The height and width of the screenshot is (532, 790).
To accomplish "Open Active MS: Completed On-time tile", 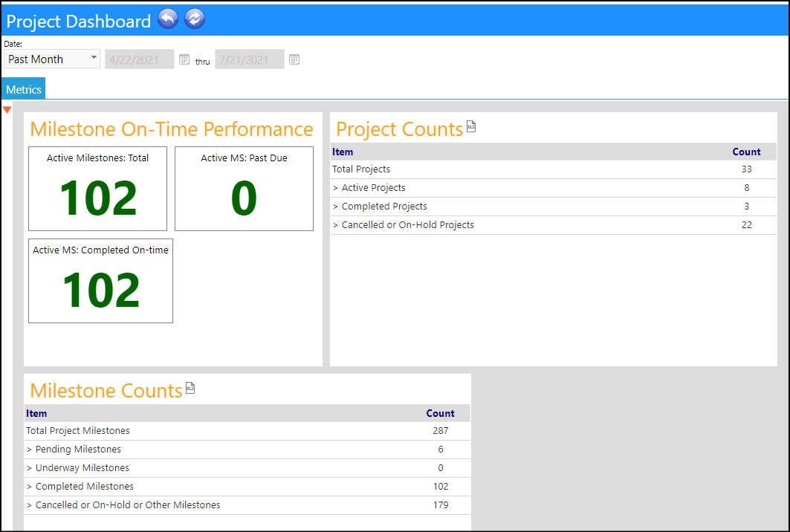I will coord(101,281).
